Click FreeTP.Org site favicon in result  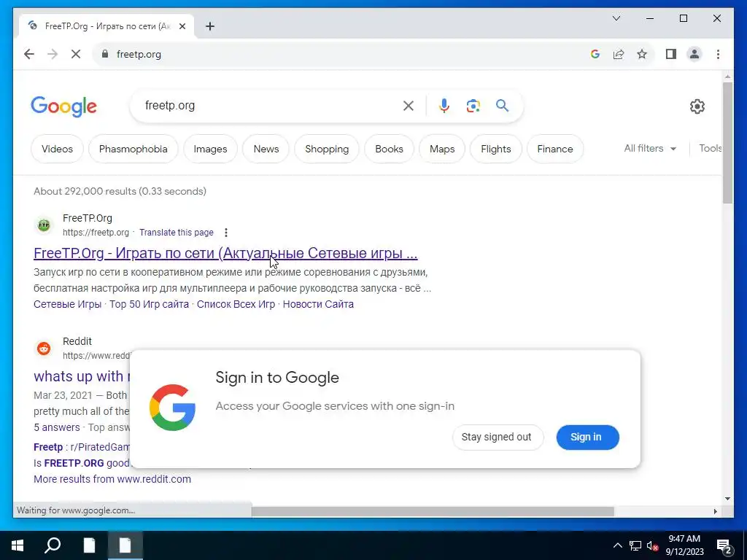(44, 225)
